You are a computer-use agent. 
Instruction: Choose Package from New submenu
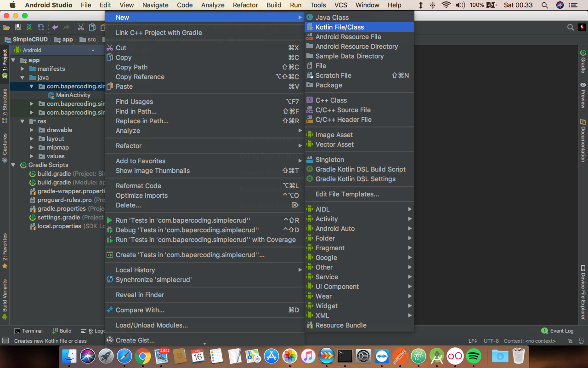pos(359,85)
